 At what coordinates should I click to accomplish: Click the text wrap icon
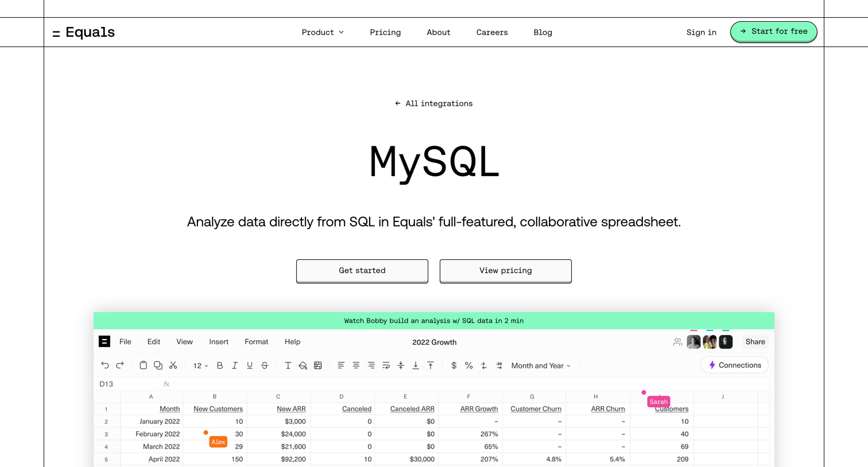pyautogui.click(x=386, y=365)
